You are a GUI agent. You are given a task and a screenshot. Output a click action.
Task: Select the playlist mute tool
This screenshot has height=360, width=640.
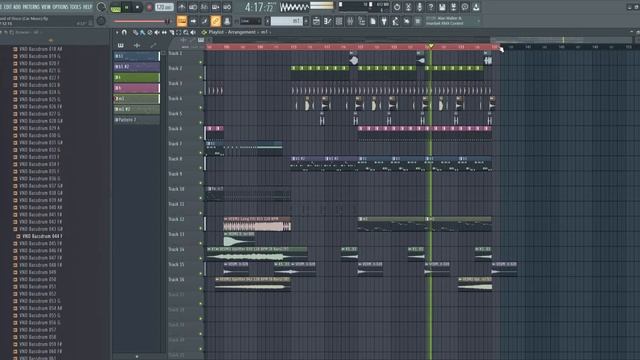[x=157, y=32]
